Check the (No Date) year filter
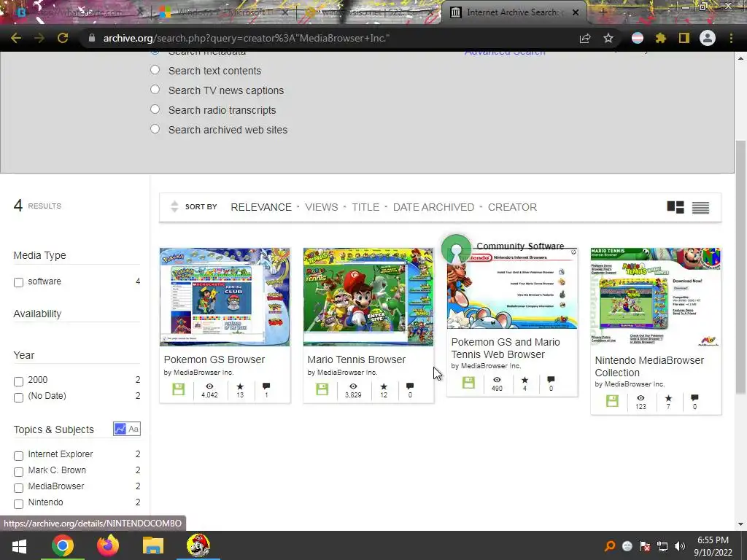 pyautogui.click(x=18, y=397)
